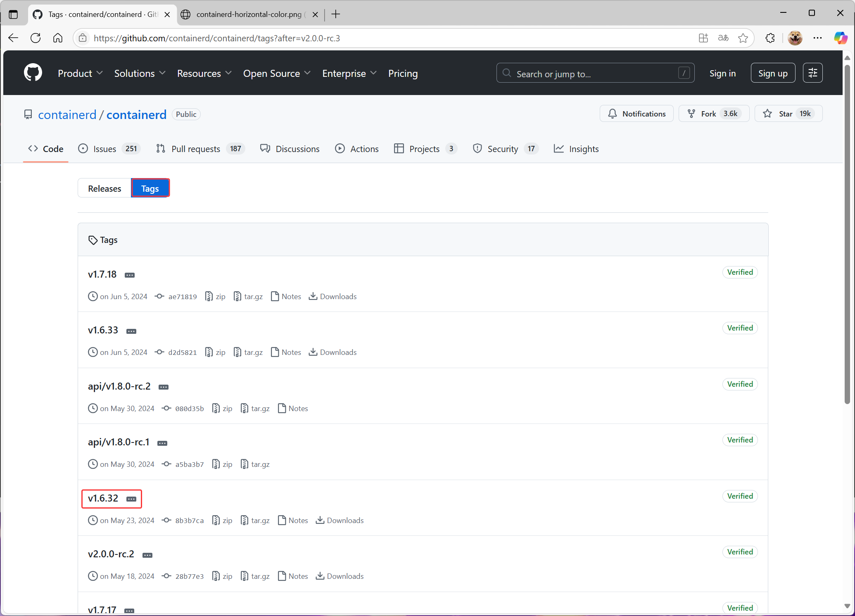View site information lock icon
The width and height of the screenshot is (855, 616).
point(83,38)
